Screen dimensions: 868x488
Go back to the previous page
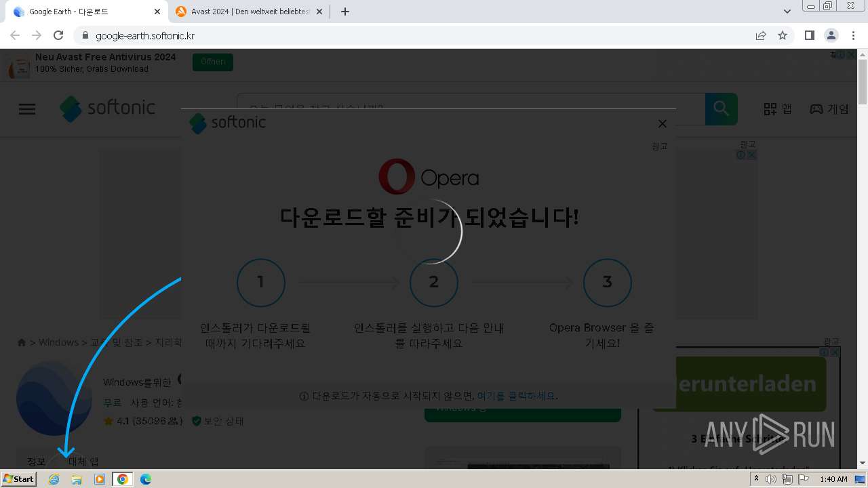pyautogui.click(x=15, y=35)
